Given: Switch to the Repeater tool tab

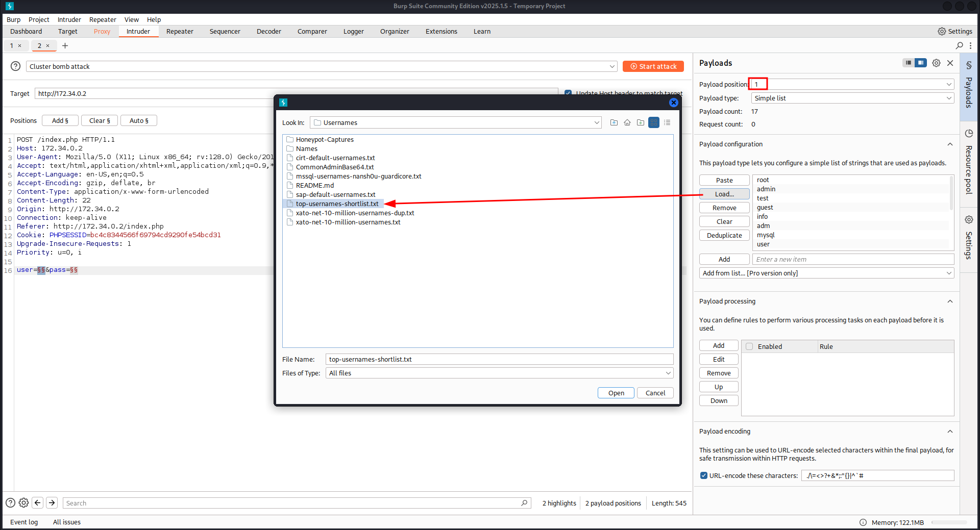Looking at the screenshot, I should click(x=180, y=31).
